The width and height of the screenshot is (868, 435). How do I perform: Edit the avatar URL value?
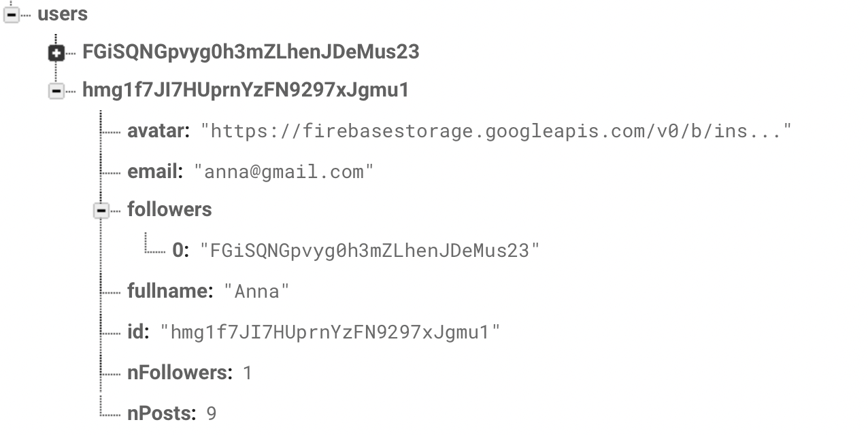coord(496,131)
